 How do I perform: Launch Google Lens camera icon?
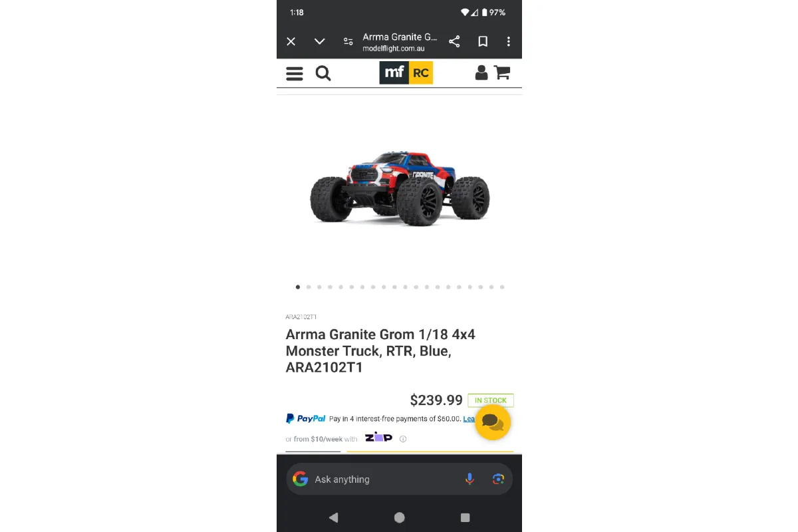(498, 479)
